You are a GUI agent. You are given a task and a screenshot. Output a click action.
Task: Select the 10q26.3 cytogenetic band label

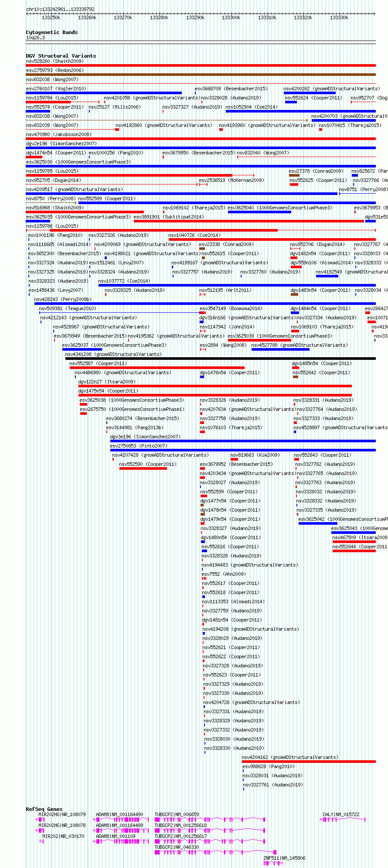point(35,38)
